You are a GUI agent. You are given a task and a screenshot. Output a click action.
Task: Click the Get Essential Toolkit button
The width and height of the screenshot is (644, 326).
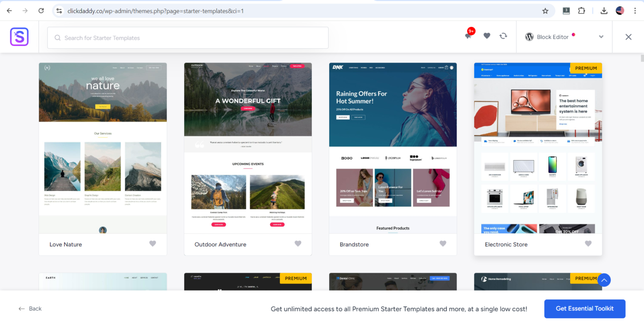pos(585,309)
